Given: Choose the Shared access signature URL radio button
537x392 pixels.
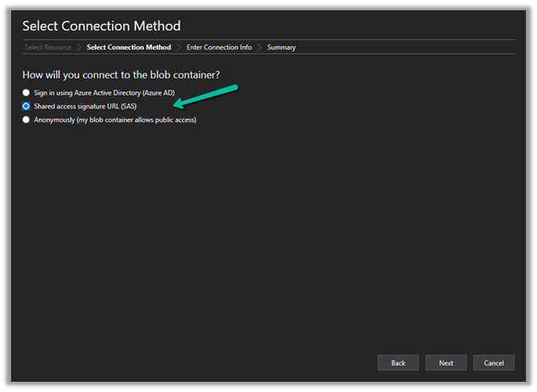Looking at the screenshot, I should 27,106.
